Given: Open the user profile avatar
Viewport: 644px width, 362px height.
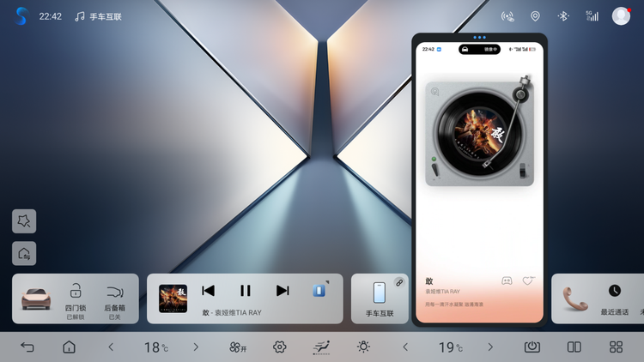Looking at the screenshot, I should pyautogui.click(x=621, y=15).
